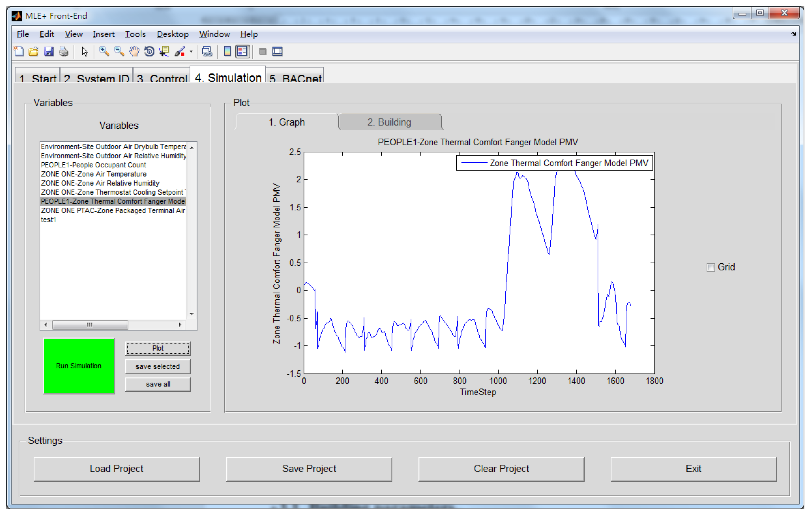
Task: Open the Tools menu
Action: [135, 34]
